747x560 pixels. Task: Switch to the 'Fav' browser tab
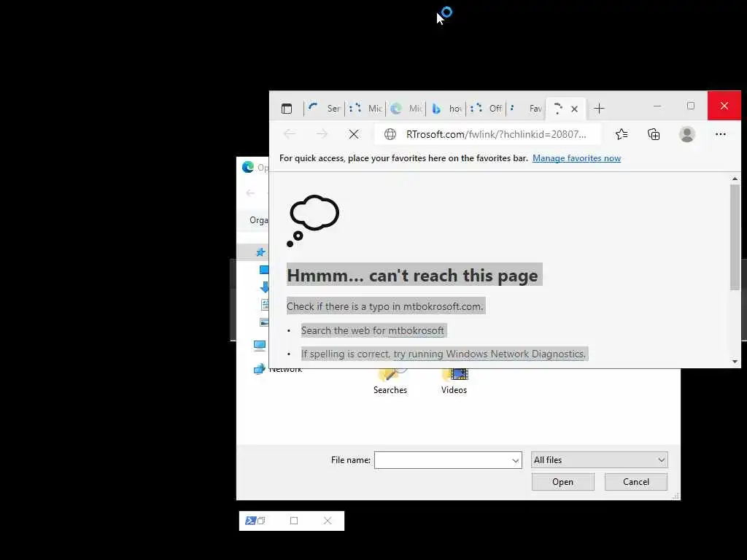(526, 109)
